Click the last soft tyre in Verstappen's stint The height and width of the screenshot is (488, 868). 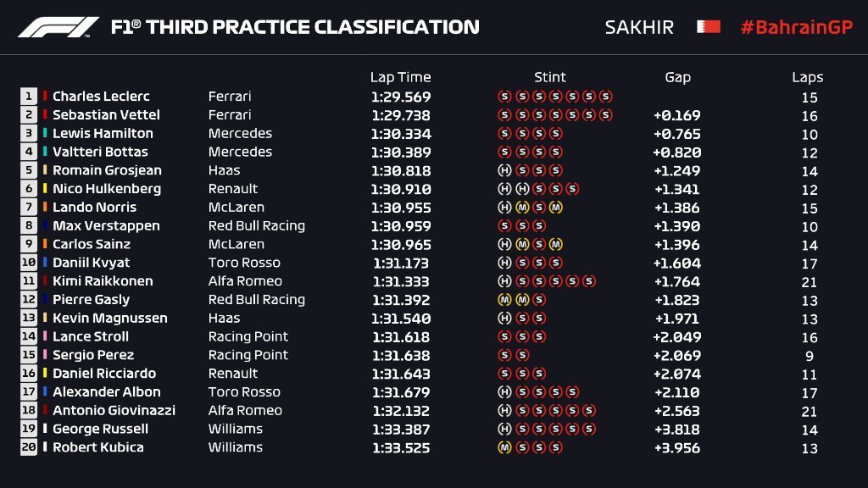click(x=538, y=226)
